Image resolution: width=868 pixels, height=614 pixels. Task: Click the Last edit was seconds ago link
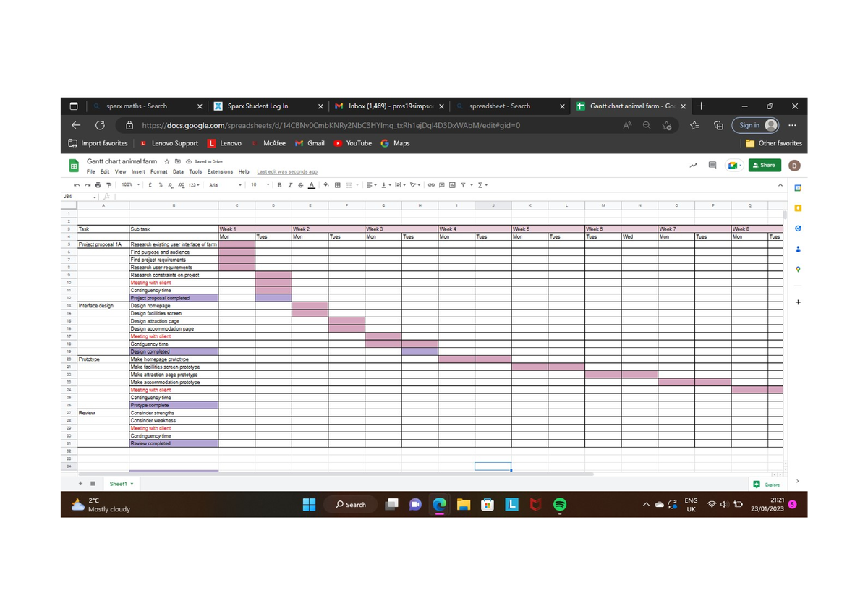287,171
